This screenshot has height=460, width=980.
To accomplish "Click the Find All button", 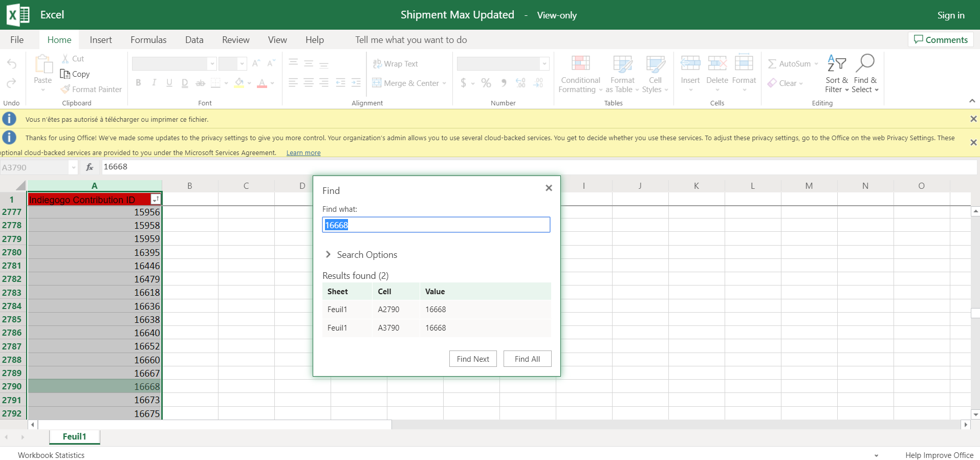I will (x=528, y=359).
